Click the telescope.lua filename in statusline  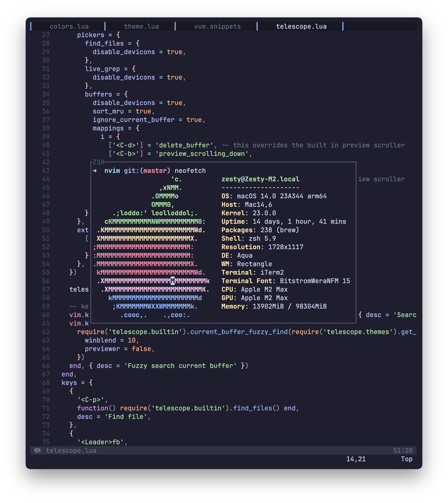tap(71, 450)
